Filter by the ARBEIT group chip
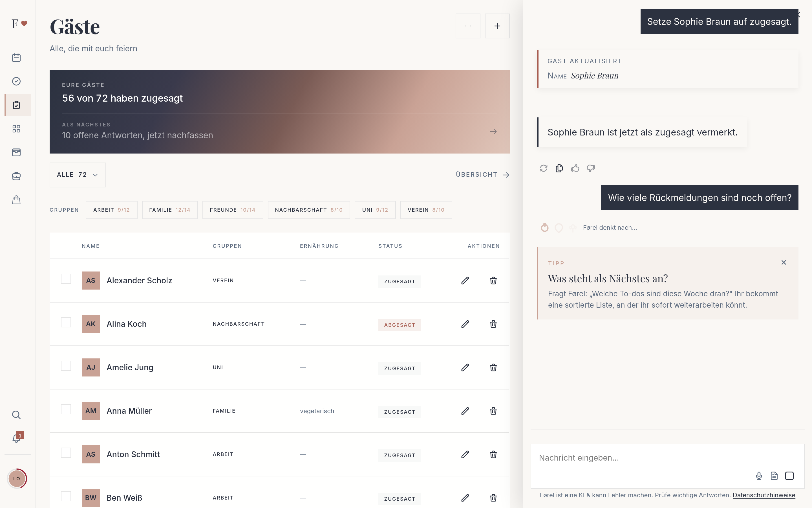812x508 pixels. [111, 210]
